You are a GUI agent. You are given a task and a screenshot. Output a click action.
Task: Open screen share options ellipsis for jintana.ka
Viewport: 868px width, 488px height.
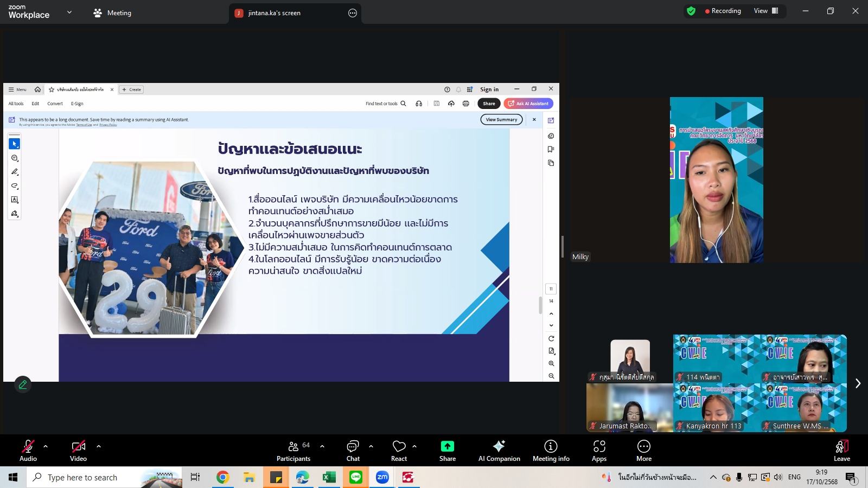353,13
